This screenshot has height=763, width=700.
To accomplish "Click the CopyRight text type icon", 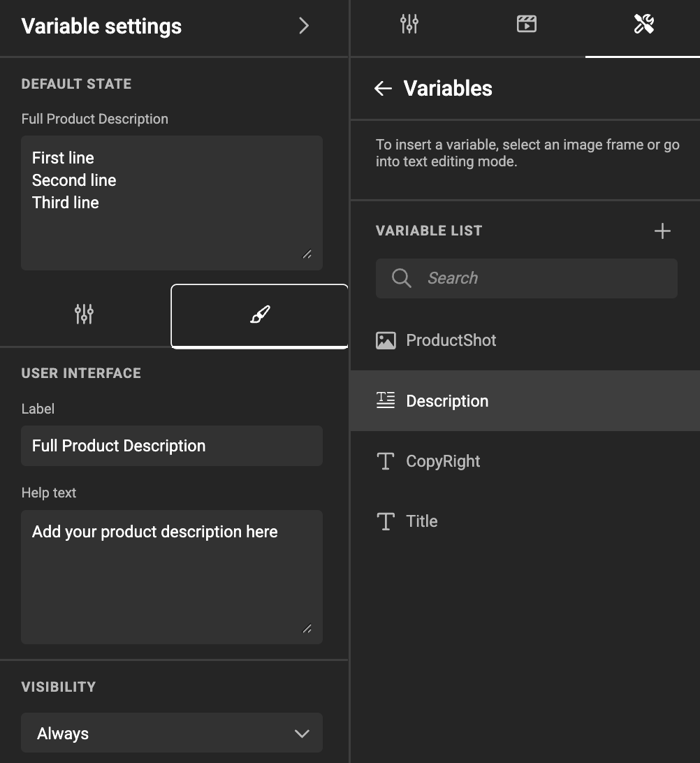I will (x=386, y=461).
